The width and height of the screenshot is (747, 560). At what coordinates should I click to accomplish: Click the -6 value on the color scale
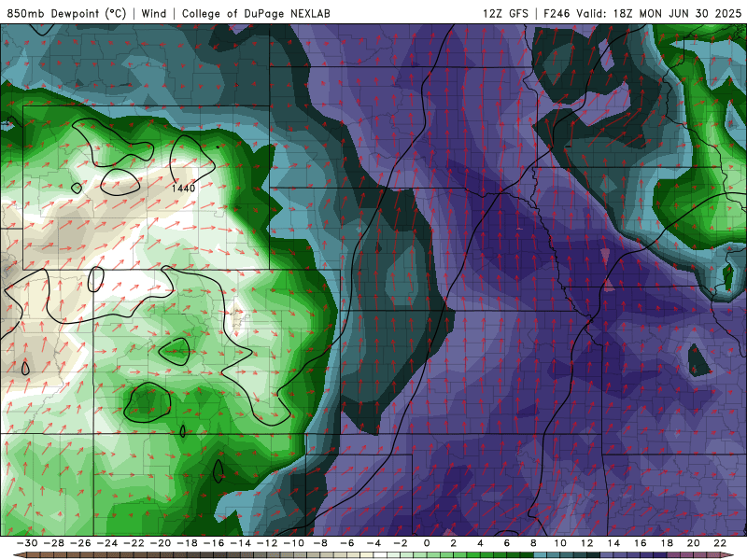tap(347, 543)
